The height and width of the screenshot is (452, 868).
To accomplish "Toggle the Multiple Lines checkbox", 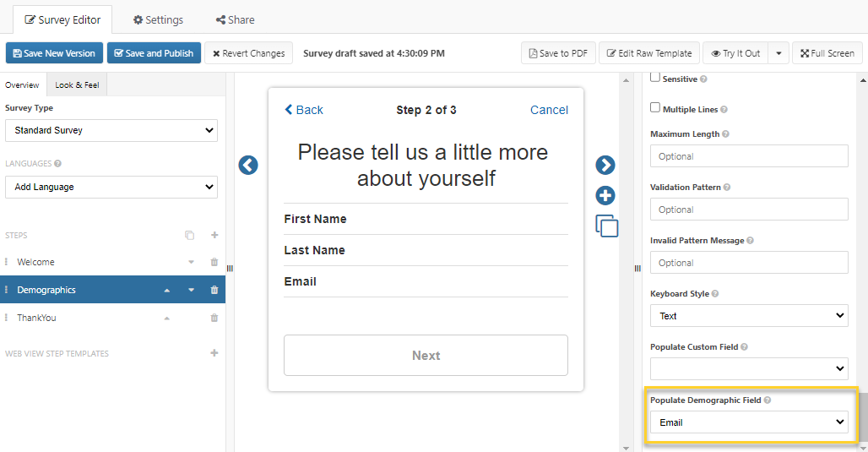I will pos(655,108).
